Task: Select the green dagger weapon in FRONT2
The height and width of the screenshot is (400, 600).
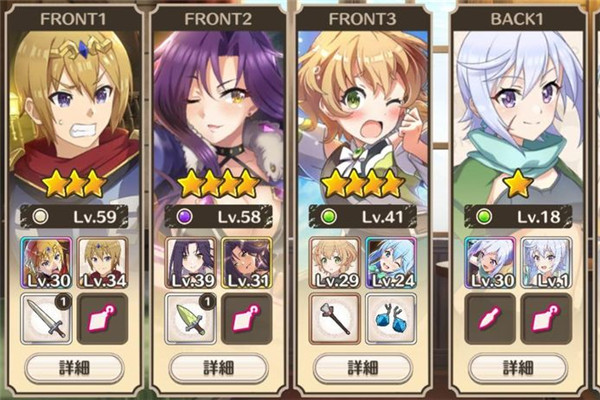Action: click(x=190, y=319)
